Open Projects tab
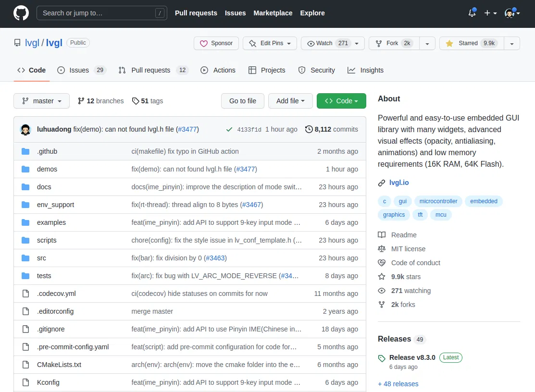This screenshot has width=535, height=392. [x=267, y=70]
